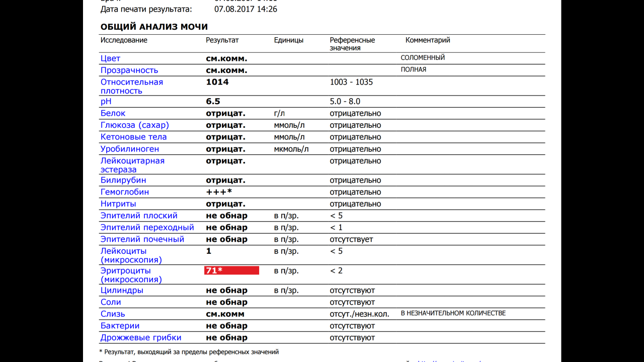Select the В НЕЗНАЧИТЕЛЬНОМ КОЛИЧЕСТВЕ comment
The image size is (644, 362).
pyautogui.click(x=453, y=313)
